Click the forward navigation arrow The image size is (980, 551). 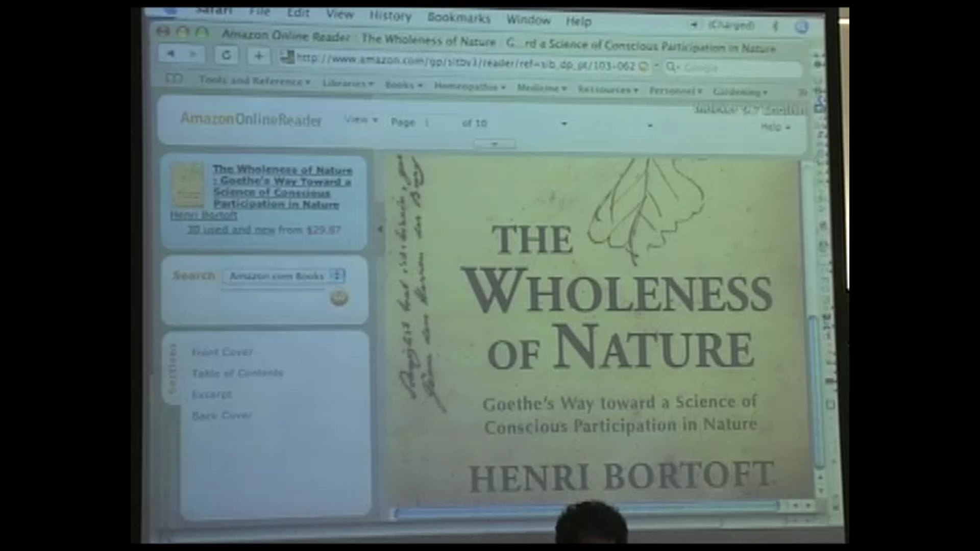193,54
